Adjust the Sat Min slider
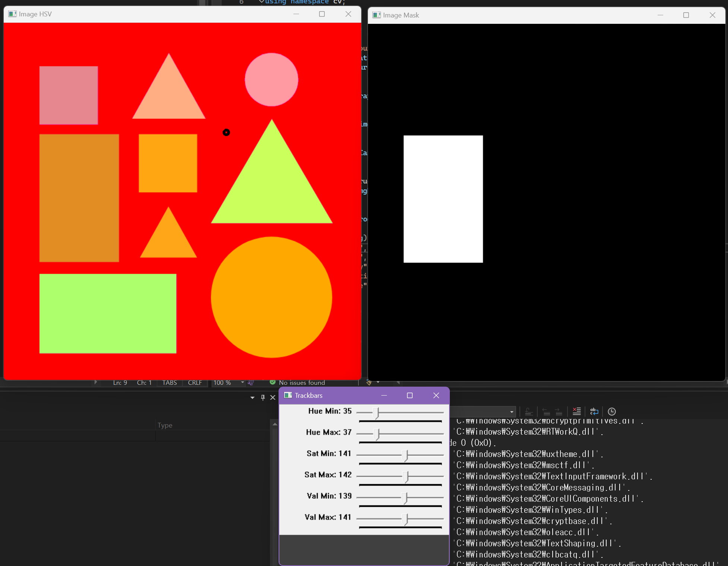728x566 pixels. [x=406, y=455]
